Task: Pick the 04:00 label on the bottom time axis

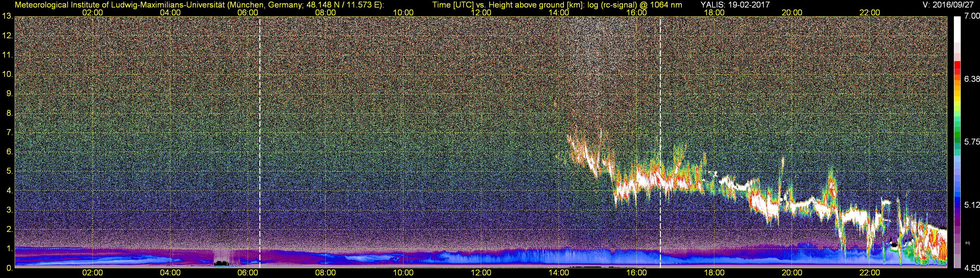Action: tap(170, 273)
